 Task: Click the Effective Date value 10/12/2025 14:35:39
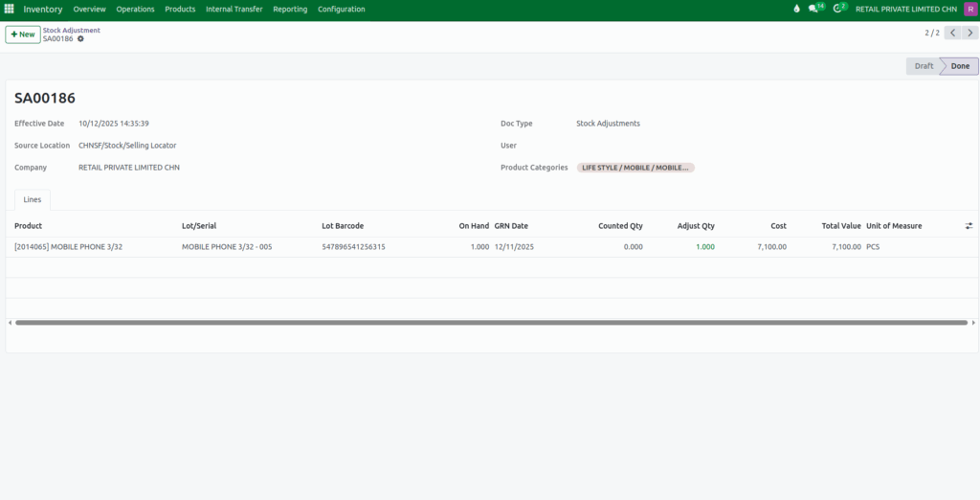[114, 124]
